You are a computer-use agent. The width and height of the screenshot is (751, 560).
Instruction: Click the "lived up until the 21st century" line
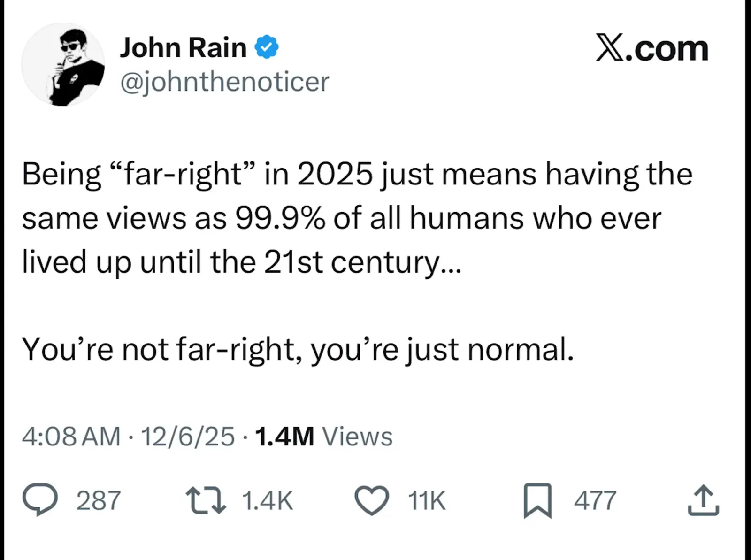click(242, 262)
